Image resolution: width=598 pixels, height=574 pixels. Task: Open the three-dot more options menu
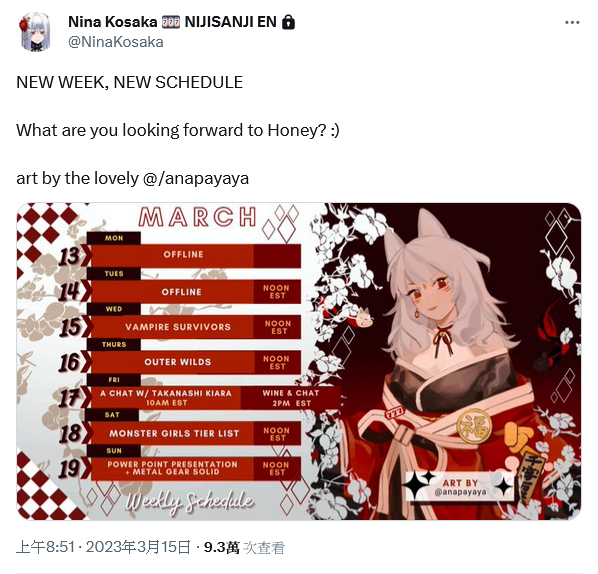pyautogui.click(x=572, y=23)
